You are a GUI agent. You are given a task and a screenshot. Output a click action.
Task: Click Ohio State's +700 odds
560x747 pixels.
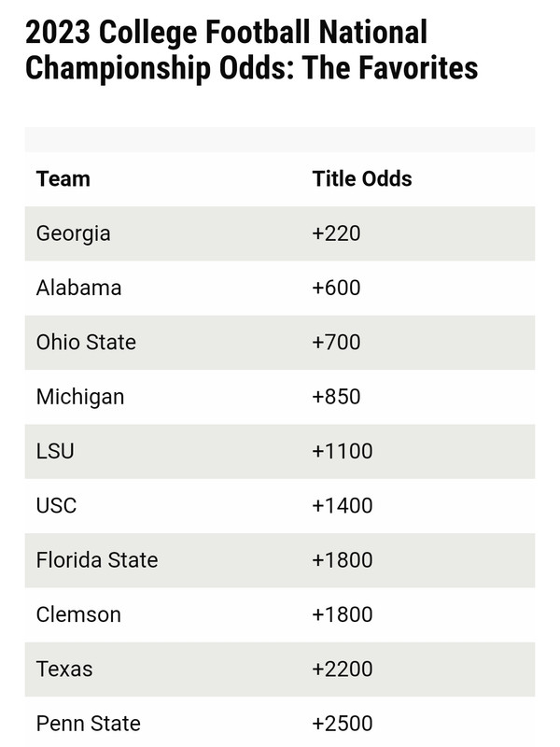coord(336,343)
